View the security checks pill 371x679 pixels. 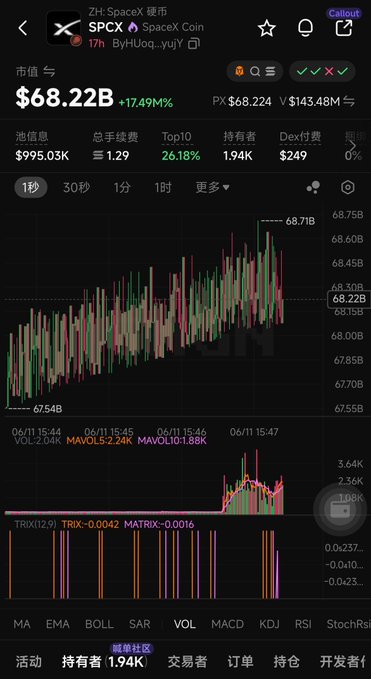(322, 71)
